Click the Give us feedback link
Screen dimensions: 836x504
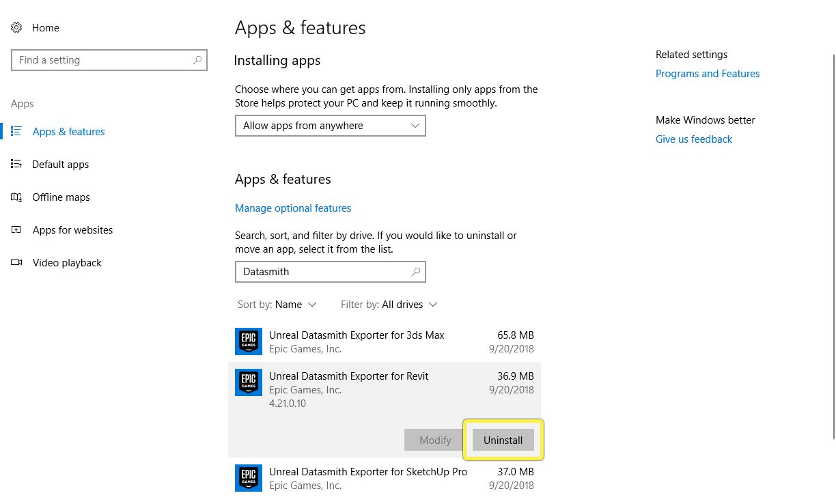click(694, 139)
